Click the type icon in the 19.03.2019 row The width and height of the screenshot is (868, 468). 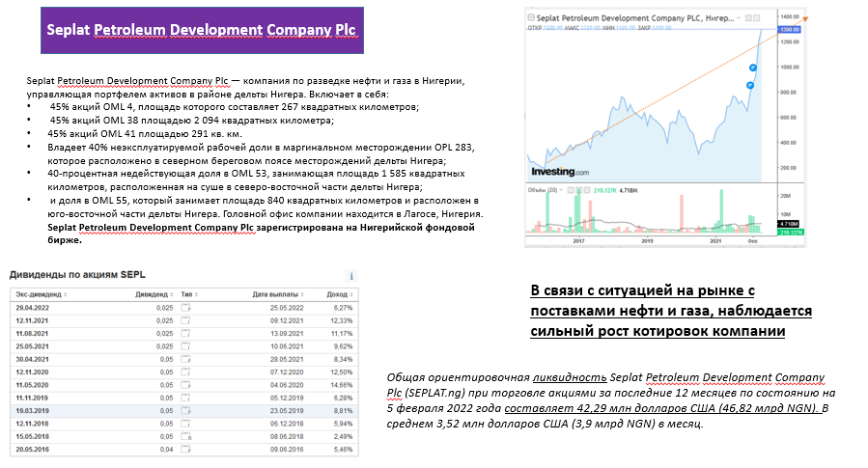tap(186, 410)
